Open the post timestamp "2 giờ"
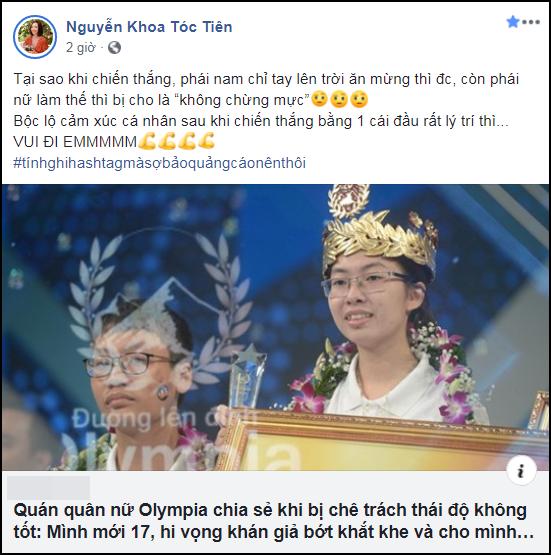 80,47
